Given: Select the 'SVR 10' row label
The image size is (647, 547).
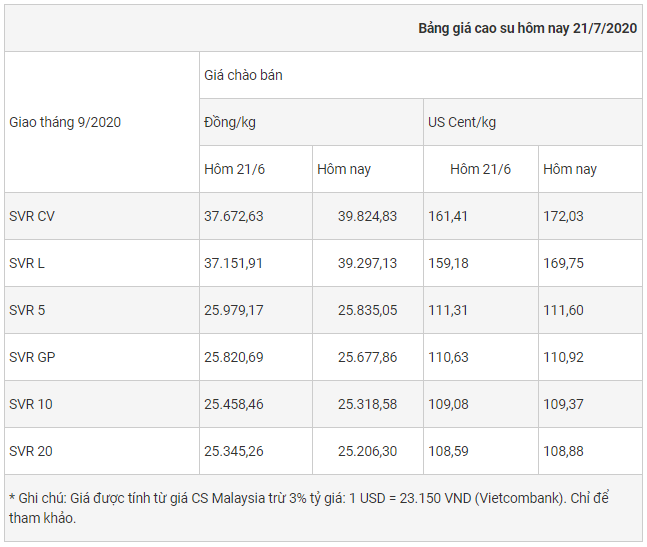Looking at the screenshot, I should tap(31, 404).
